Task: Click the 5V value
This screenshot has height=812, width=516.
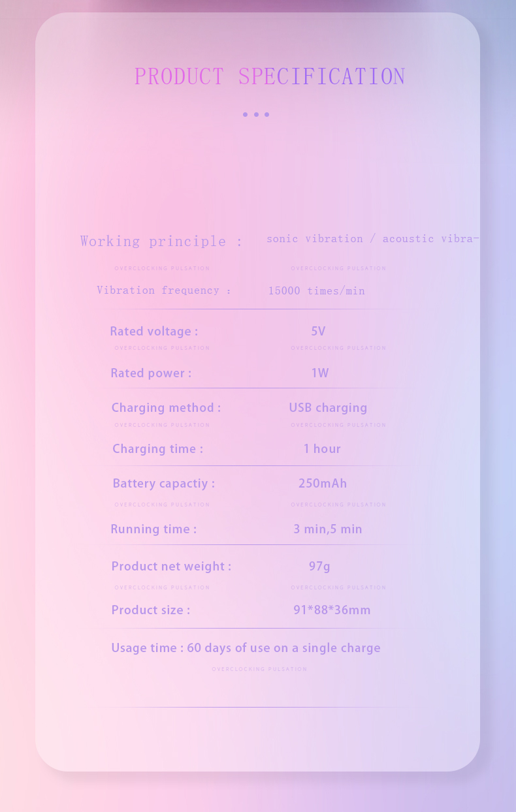Action: [x=318, y=332]
